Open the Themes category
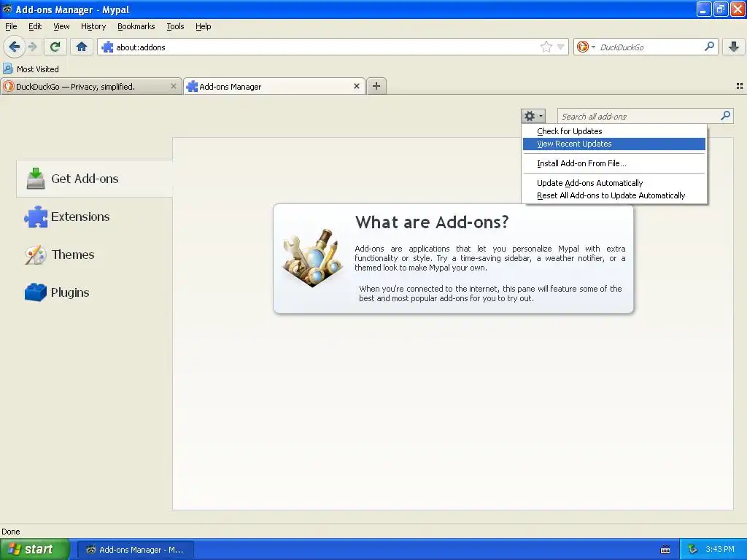 (x=94, y=254)
